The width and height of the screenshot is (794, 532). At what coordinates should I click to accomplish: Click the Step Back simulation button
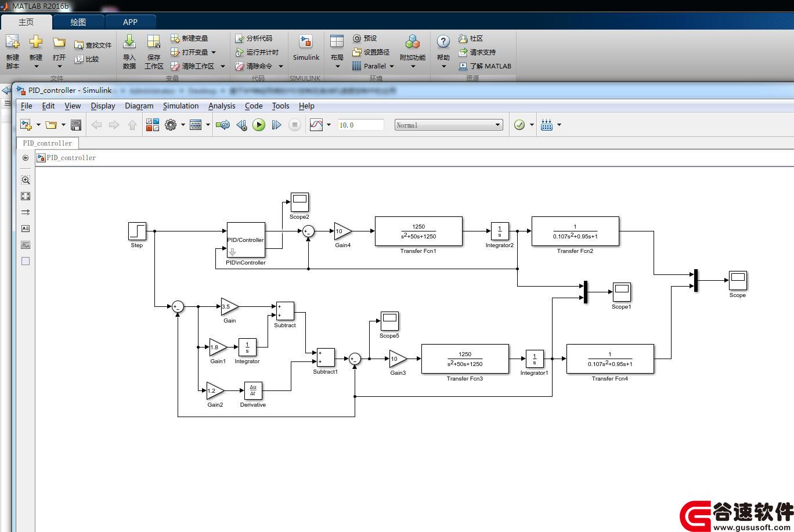point(241,125)
